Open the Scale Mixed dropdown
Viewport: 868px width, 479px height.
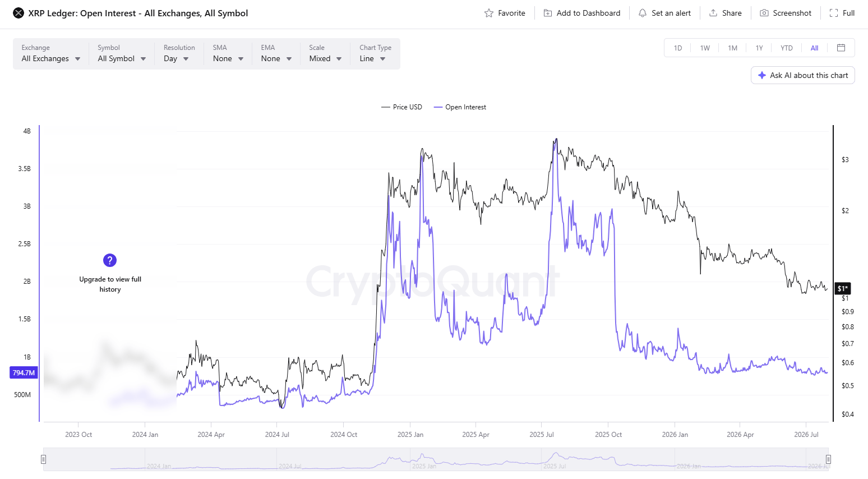click(325, 54)
